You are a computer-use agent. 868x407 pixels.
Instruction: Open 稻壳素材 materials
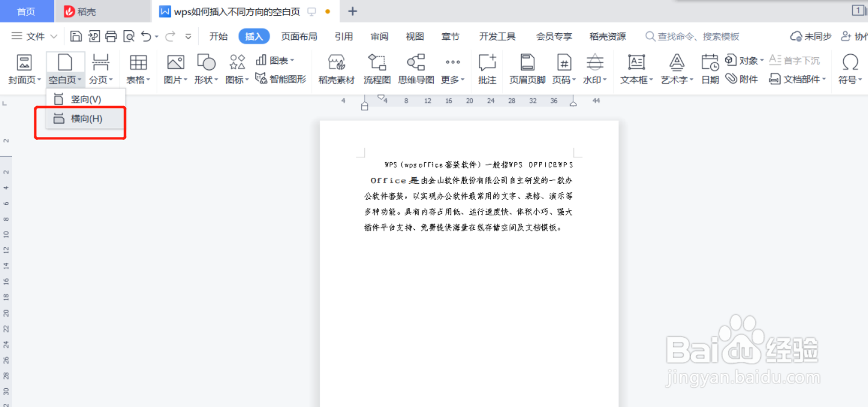click(337, 69)
